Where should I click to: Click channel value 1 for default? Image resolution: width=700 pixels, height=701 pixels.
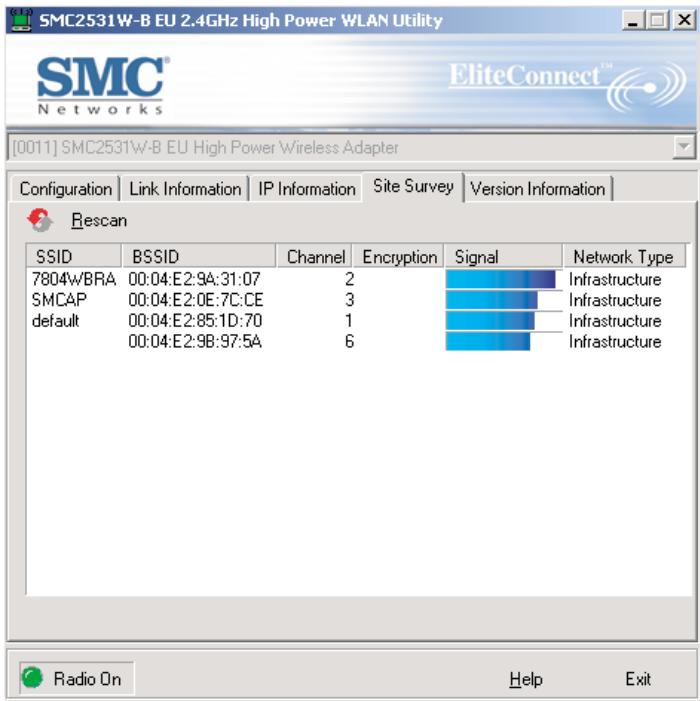[349, 321]
